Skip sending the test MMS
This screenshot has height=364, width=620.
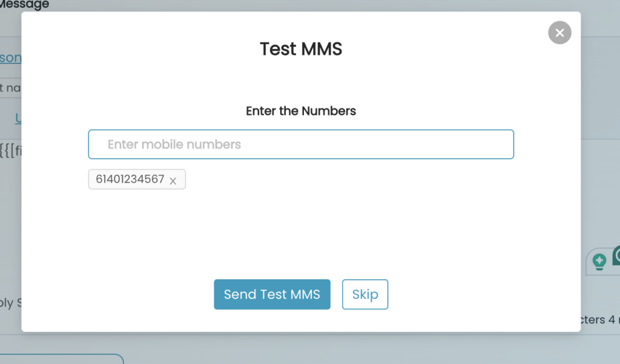[365, 294]
